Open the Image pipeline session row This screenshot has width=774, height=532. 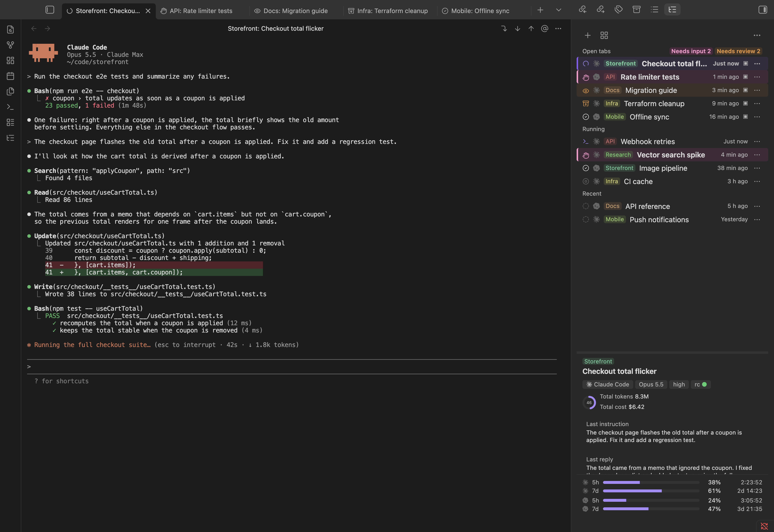(x=672, y=168)
